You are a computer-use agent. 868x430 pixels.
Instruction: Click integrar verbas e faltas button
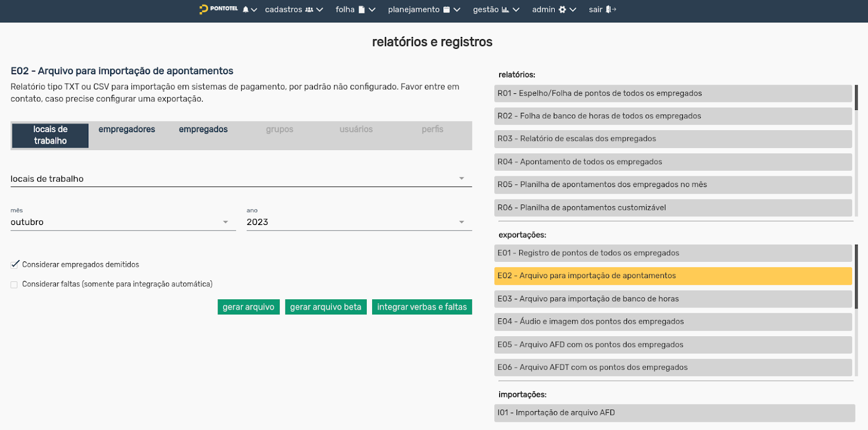coord(422,307)
